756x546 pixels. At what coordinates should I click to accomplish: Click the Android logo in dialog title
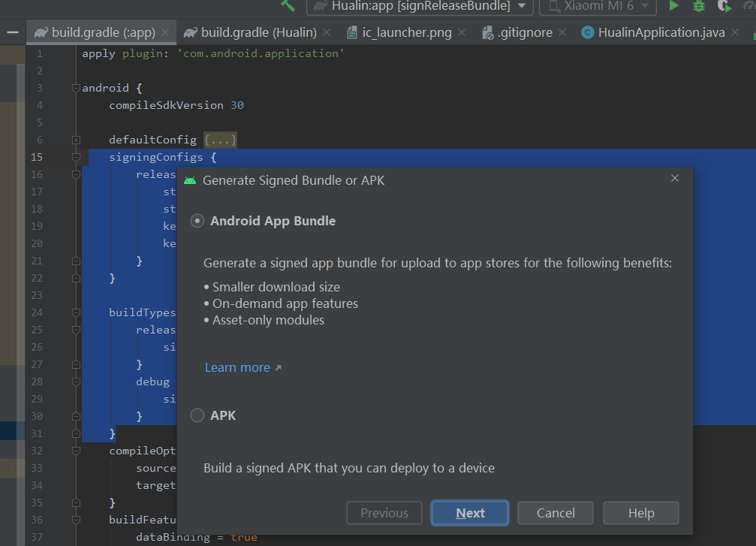(x=190, y=180)
